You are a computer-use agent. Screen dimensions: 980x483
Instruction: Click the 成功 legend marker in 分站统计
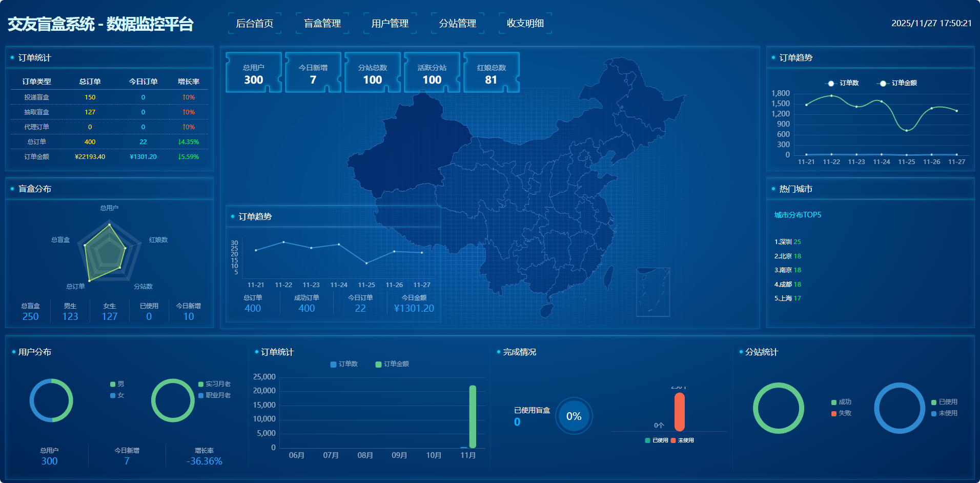coord(834,402)
